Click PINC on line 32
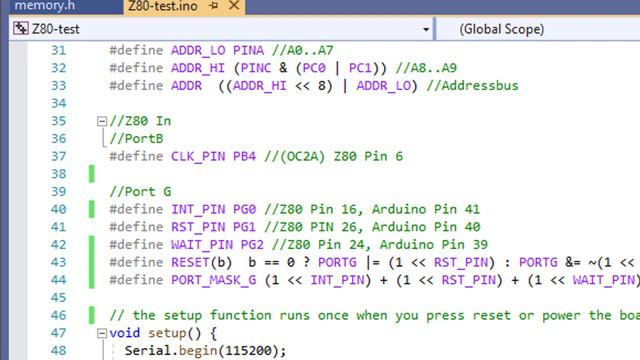 pos(256,68)
